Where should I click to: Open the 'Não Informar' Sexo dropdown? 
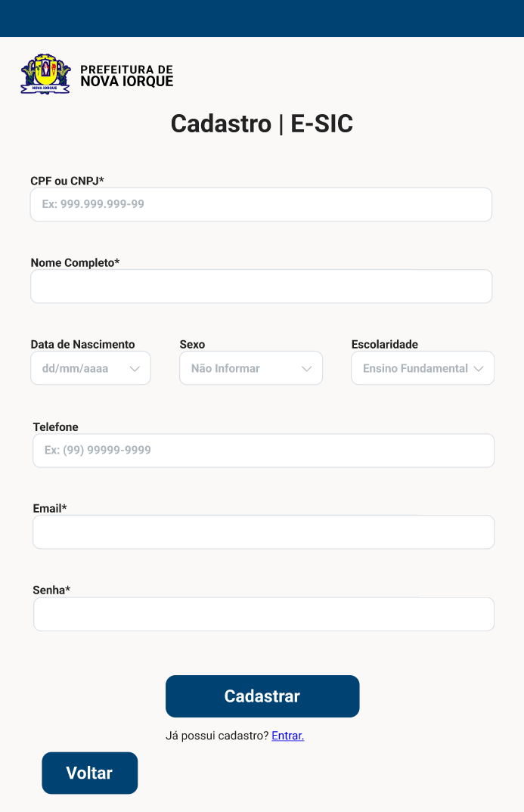click(251, 368)
